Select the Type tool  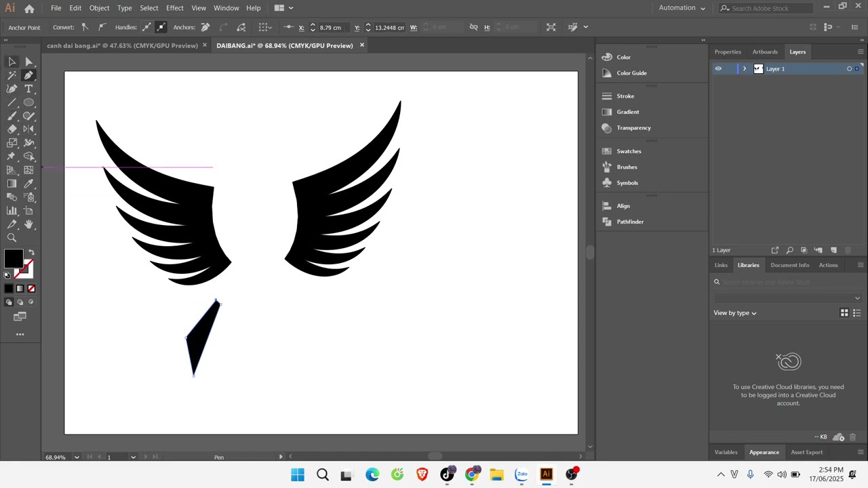(28, 89)
